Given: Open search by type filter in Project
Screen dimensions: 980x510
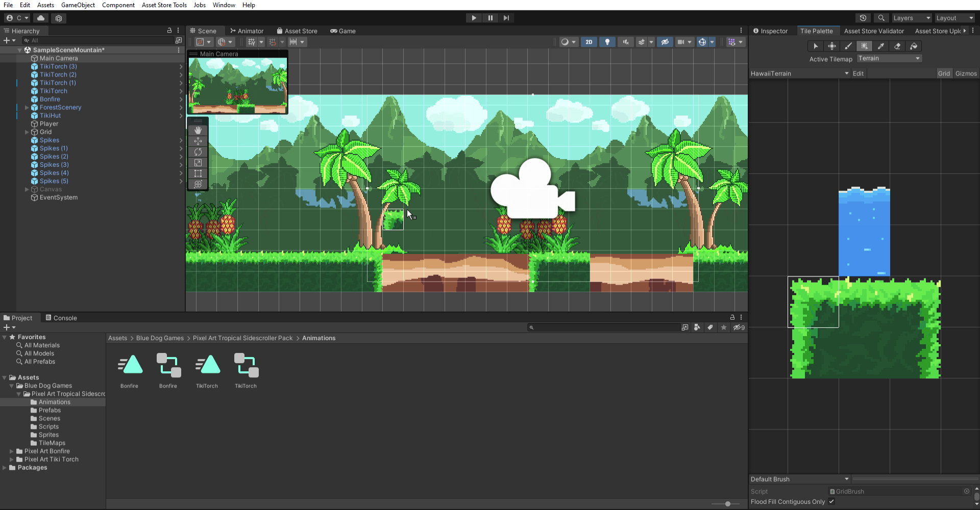Looking at the screenshot, I should tap(697, 327).
